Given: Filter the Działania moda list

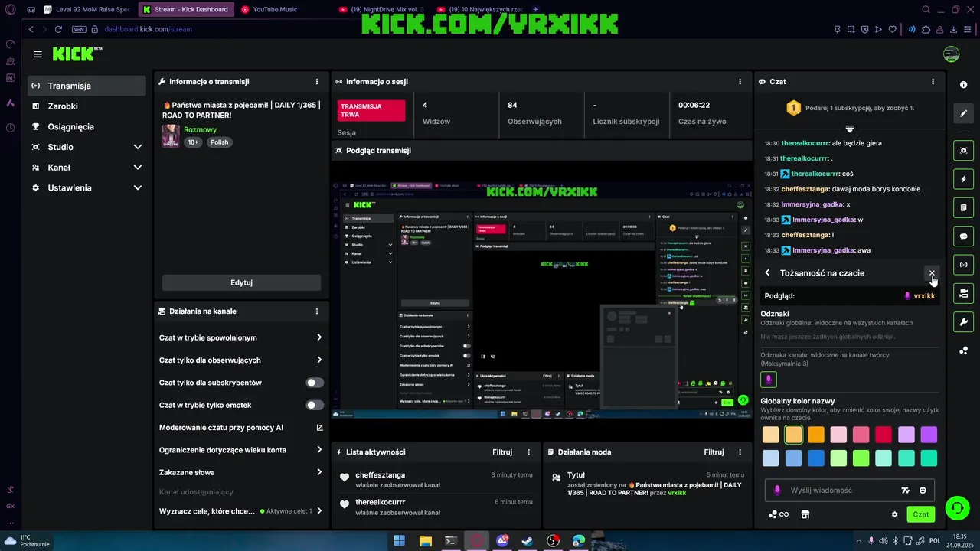Looking at the screenshot, I should click(x=714, y=452).
